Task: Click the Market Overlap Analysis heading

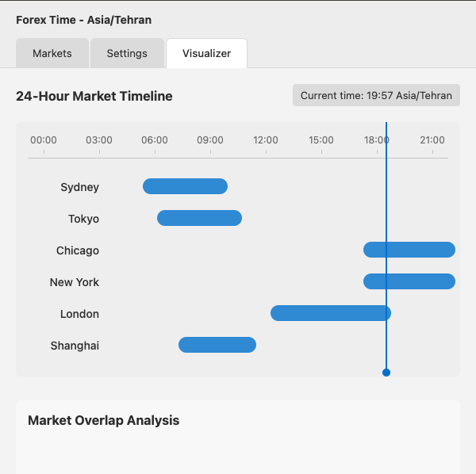Action: (x=103, y=420)
